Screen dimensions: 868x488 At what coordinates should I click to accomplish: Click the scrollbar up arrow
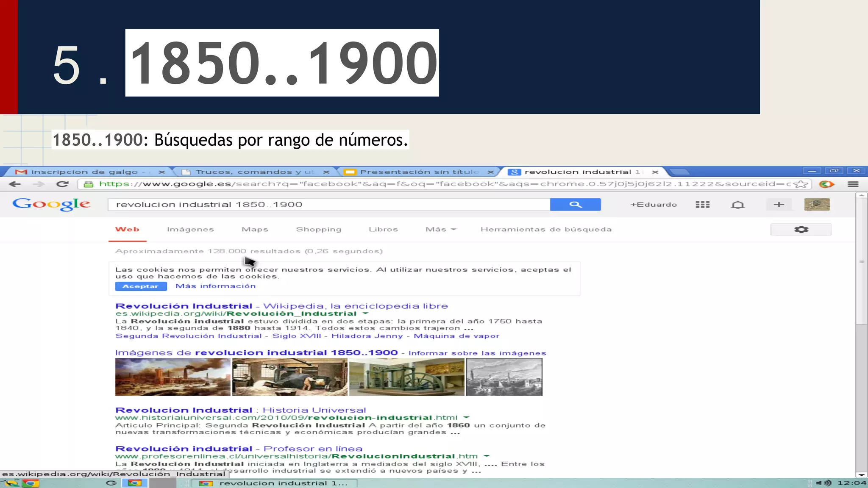tap(861, 195)
